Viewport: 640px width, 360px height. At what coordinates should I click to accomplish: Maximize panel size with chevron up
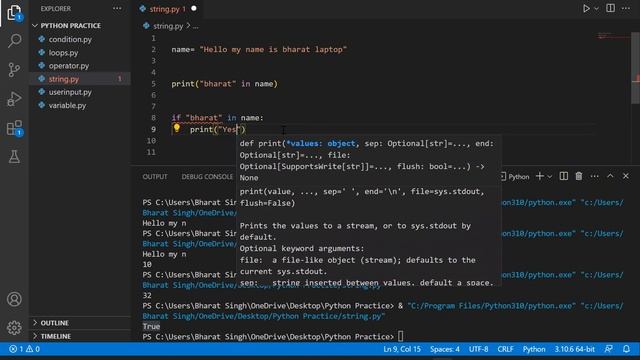pyautogui.click(x=610, y=176)
